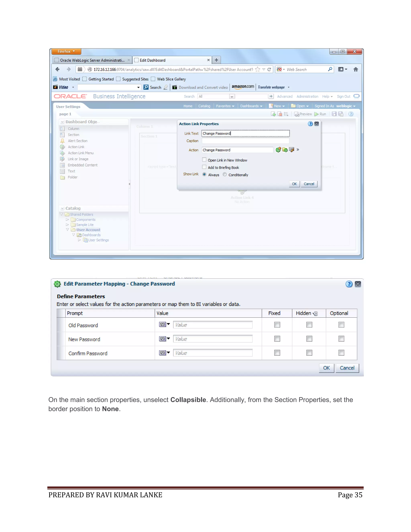Check Fixed for Confirm Password
Viewport: 411px width, 532px height.
tap(277, 353)
